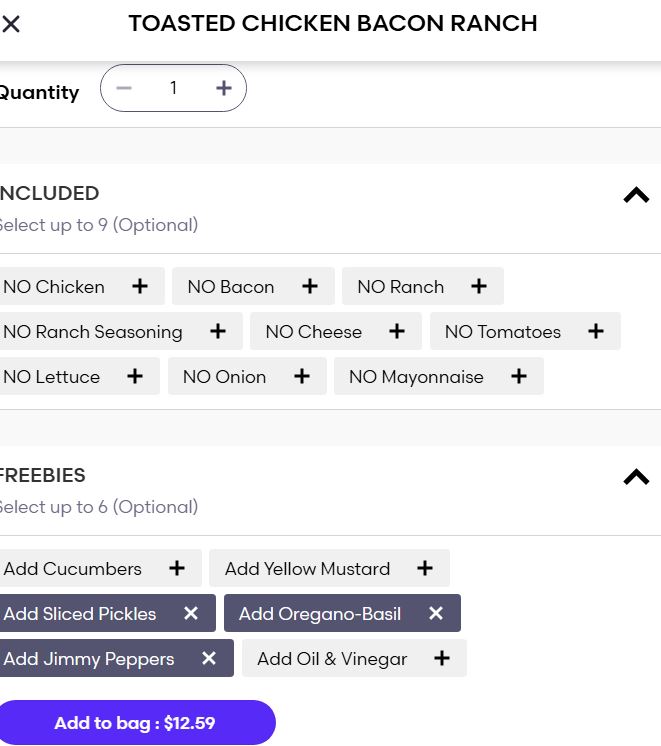661x746 pixels.
Task: Select the Add Oil & Vinegar option
Action: (353, 659)
